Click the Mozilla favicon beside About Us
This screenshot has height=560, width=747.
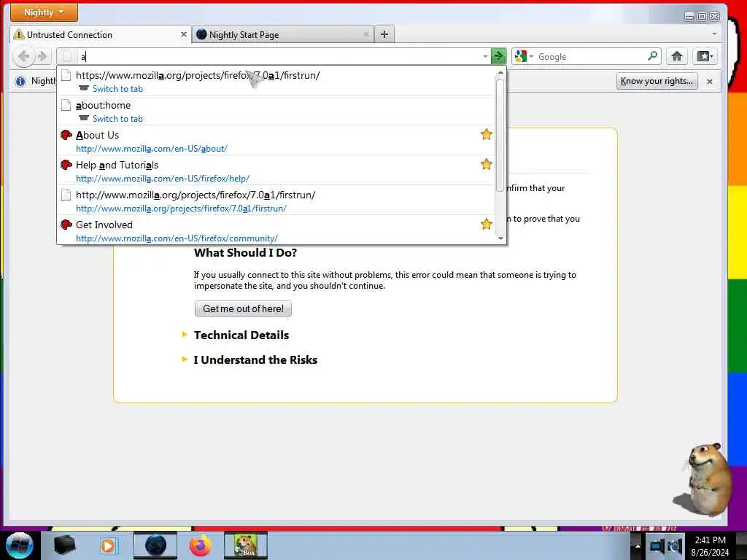click(x=66, y=135)
